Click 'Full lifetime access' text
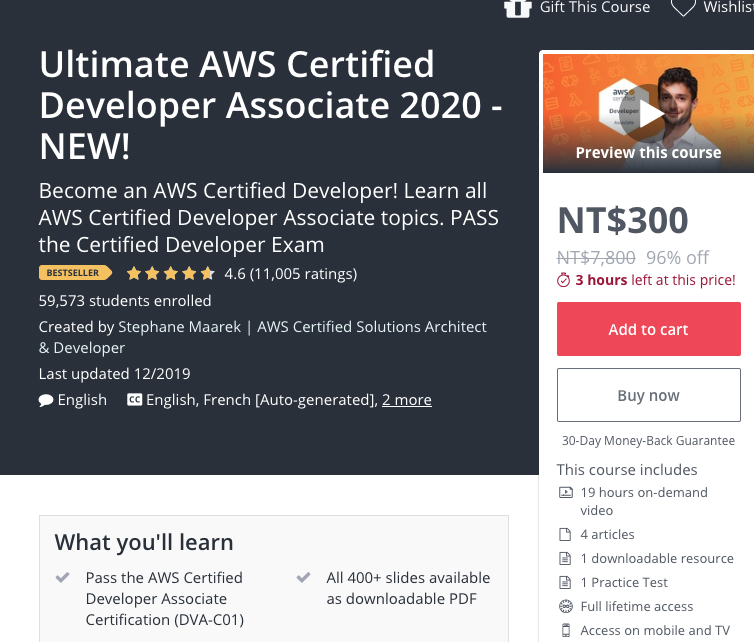This screenshot has height=642, width=754. coord(637,606)
